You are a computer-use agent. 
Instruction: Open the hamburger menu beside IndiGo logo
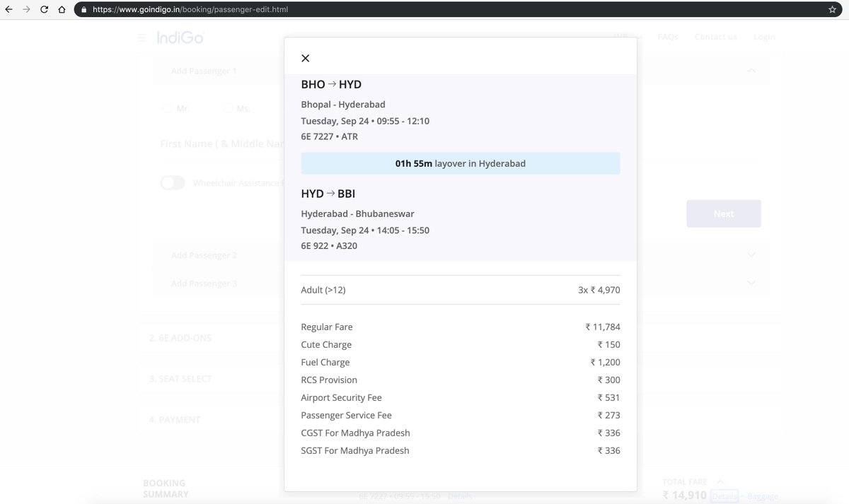pos(141,37)
